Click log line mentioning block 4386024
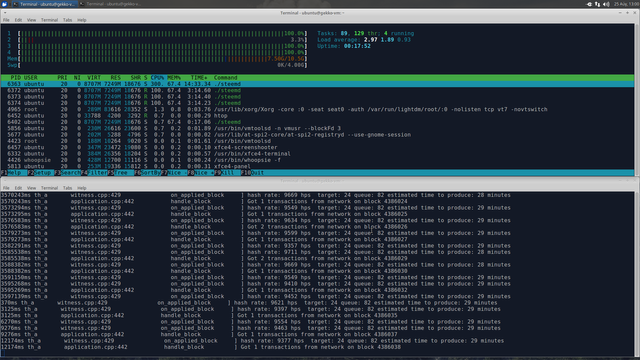The image size is (640, 360). click(204, 202)
